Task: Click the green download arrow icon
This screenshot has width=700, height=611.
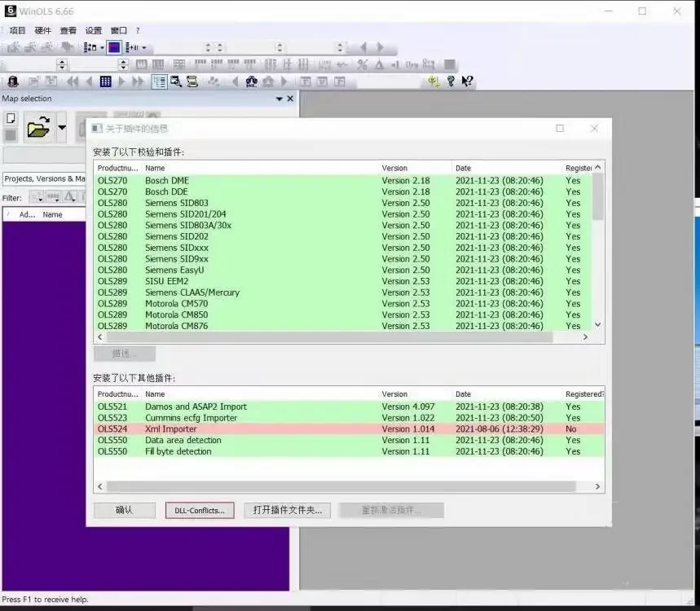Action: point(433,81)
